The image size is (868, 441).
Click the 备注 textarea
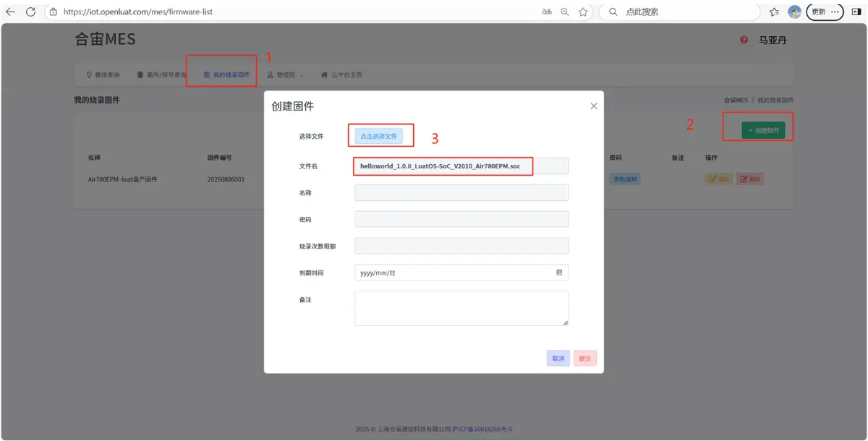click(x=461, y=309)
